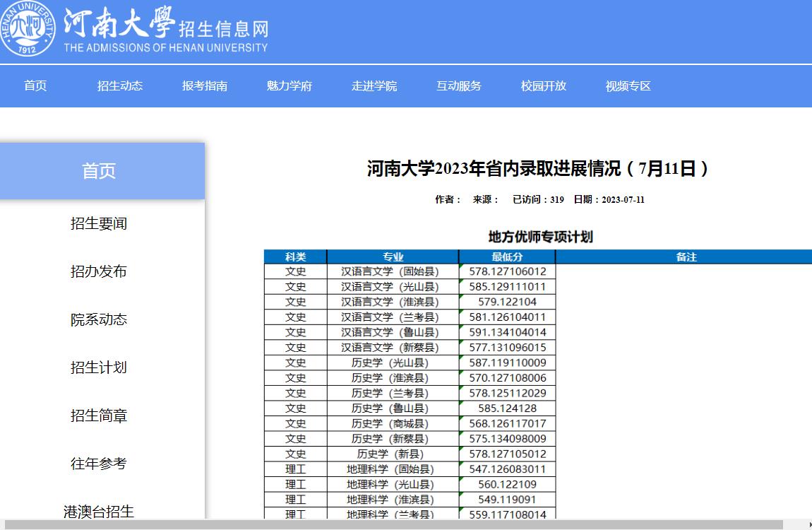Select the 汉语言文学（固始县）cell
Screen dimensions: 812x530
point(393,271)
